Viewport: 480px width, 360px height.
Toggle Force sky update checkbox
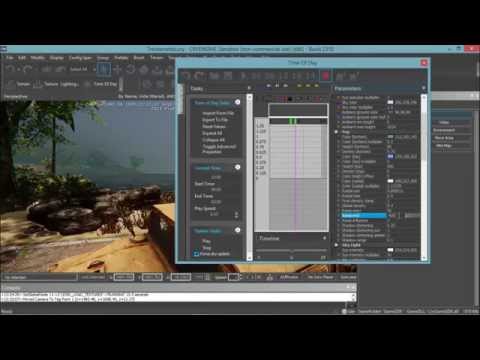[x=196, y=254]
